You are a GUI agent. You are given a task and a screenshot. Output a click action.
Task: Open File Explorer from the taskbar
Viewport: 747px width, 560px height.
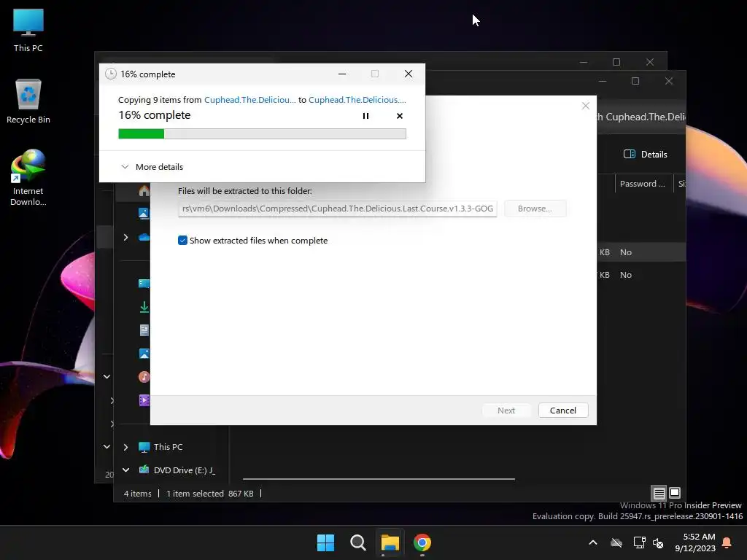[390, 542]
